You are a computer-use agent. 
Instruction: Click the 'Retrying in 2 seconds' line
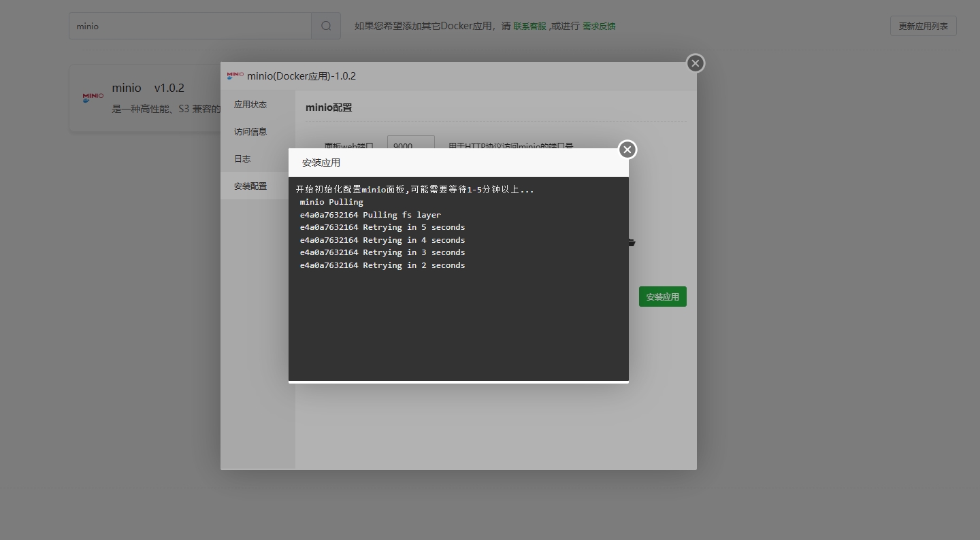coord(382,265)
